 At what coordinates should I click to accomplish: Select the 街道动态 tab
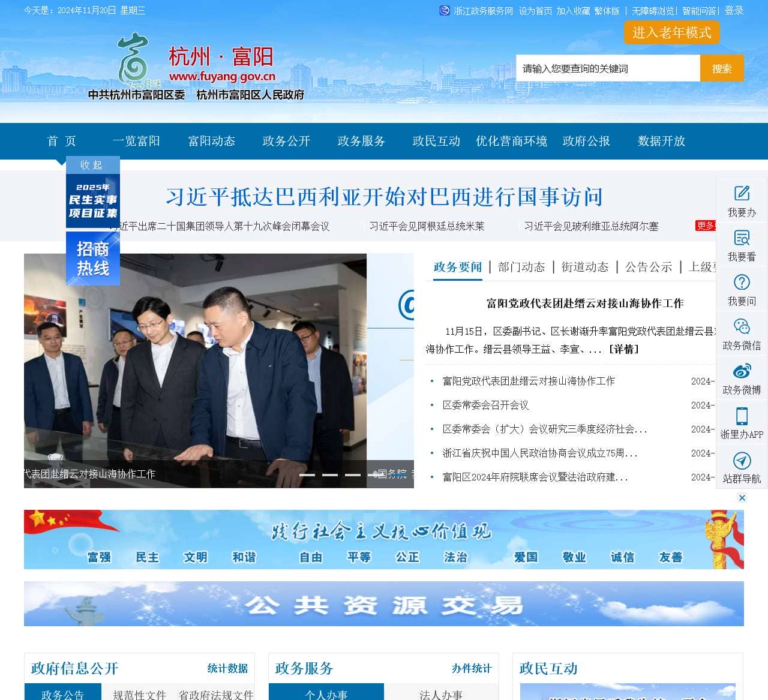[585, 267]
